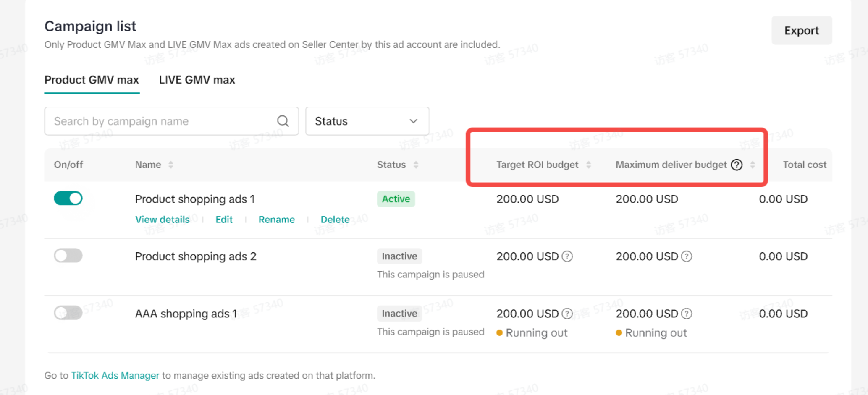Turn off Product shopping ads 1 toggle
Screen dimensions: 868x395
click(68, 198)
